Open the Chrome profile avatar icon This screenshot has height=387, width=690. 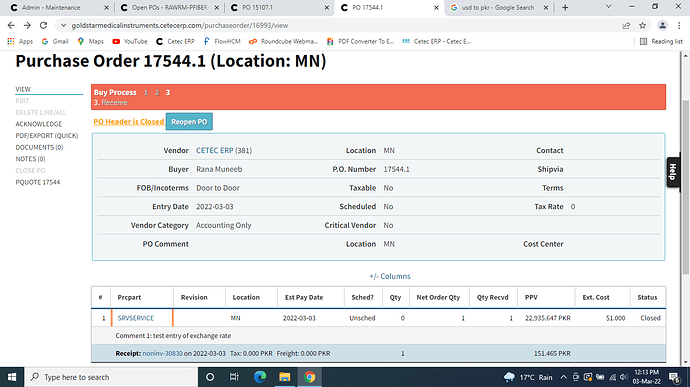pos(662,26)
